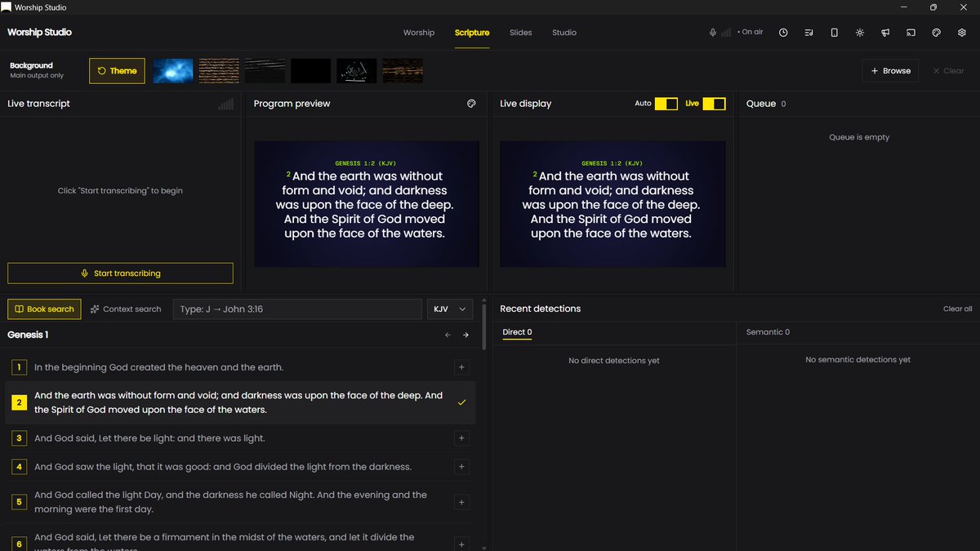Image resolution: width=980 pixels, height=551 pixels.
Task: Open the Studio tab
Action: (x=564, y=33)
